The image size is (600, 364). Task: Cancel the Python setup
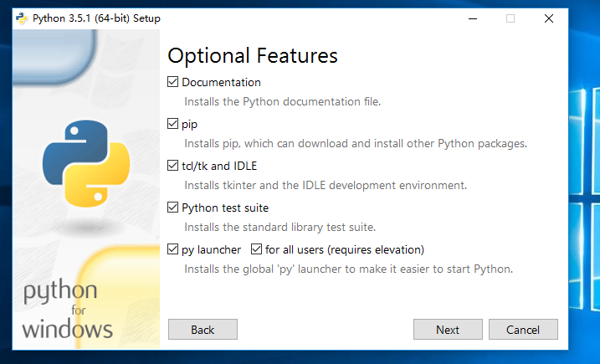(523, 330)
